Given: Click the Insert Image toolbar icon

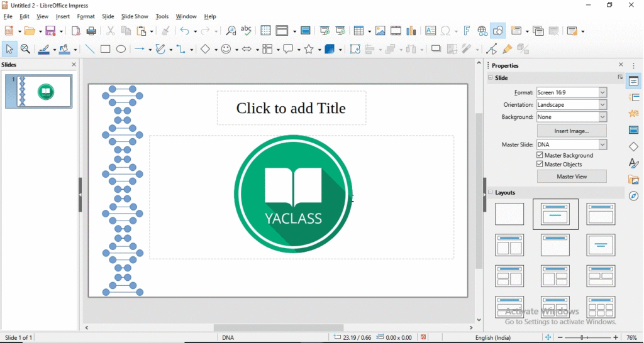Looking at the screenshot, I should pyautogui.click(x=380, y=31).
